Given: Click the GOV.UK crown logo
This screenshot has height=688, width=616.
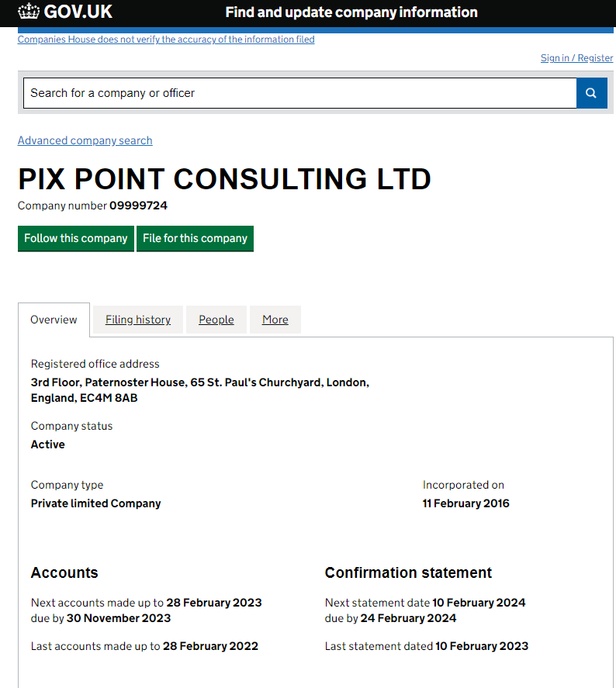Looking at the screenshot, I should point(29,12).
